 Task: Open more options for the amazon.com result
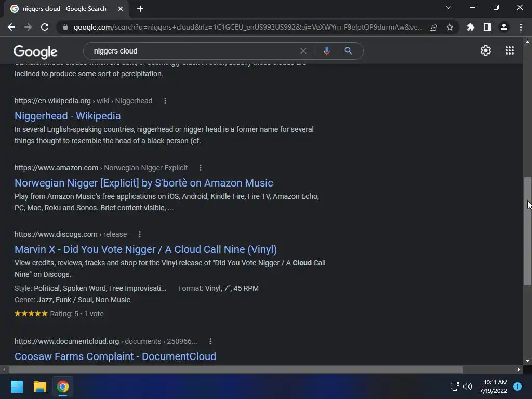point(201,168)
